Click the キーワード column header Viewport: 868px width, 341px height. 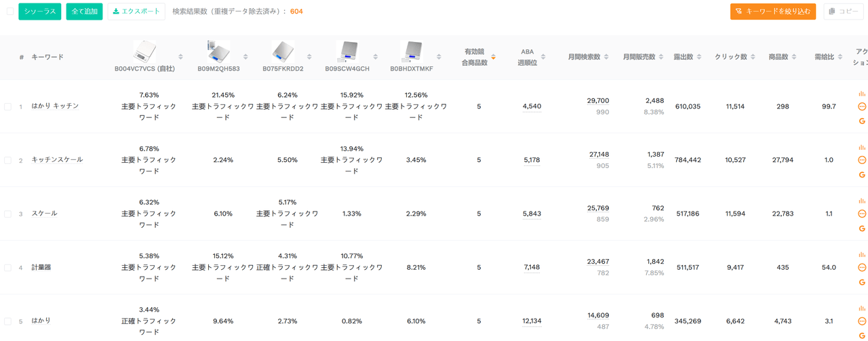coord(47,57)
